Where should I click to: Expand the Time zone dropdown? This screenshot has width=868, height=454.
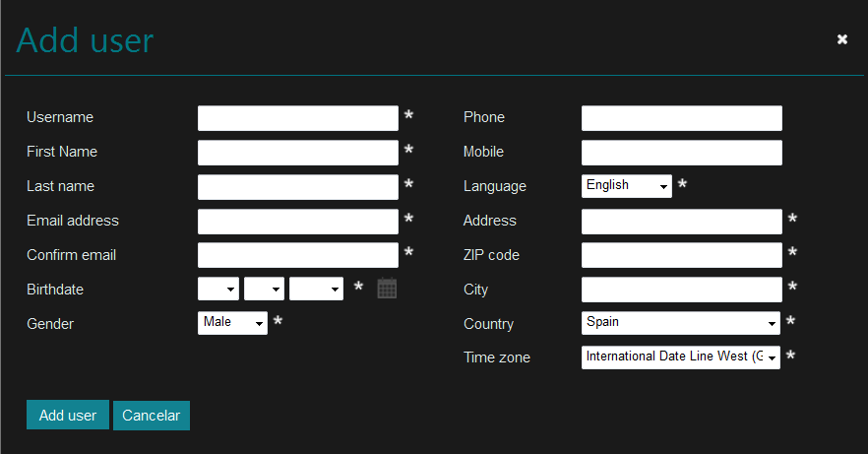680,357
